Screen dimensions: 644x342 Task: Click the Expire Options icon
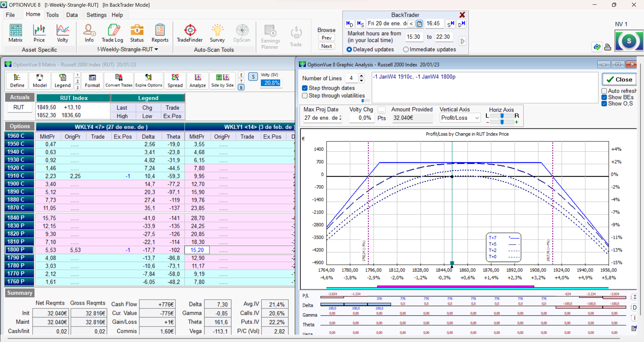pyautogui.click(x=148, y=81)
